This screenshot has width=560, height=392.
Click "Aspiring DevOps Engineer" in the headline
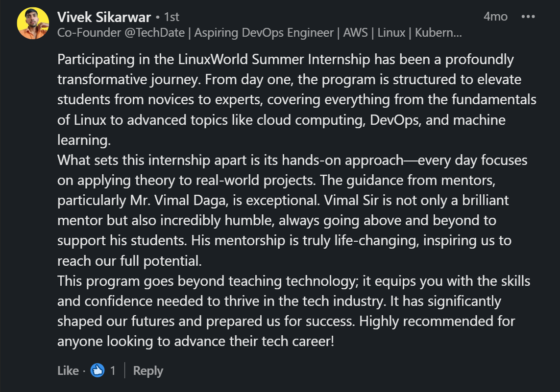(x=265, y=33)
